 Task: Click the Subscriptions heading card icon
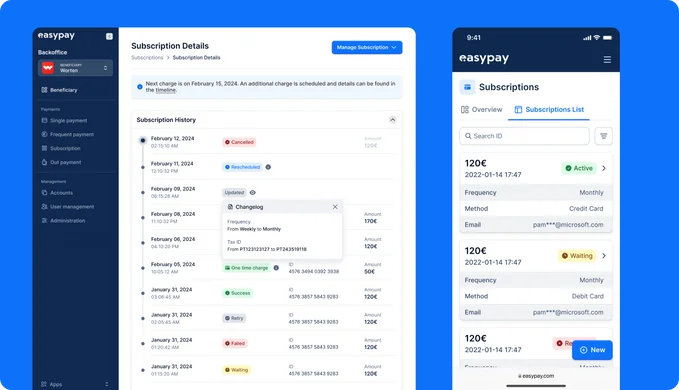coord(467,87)
